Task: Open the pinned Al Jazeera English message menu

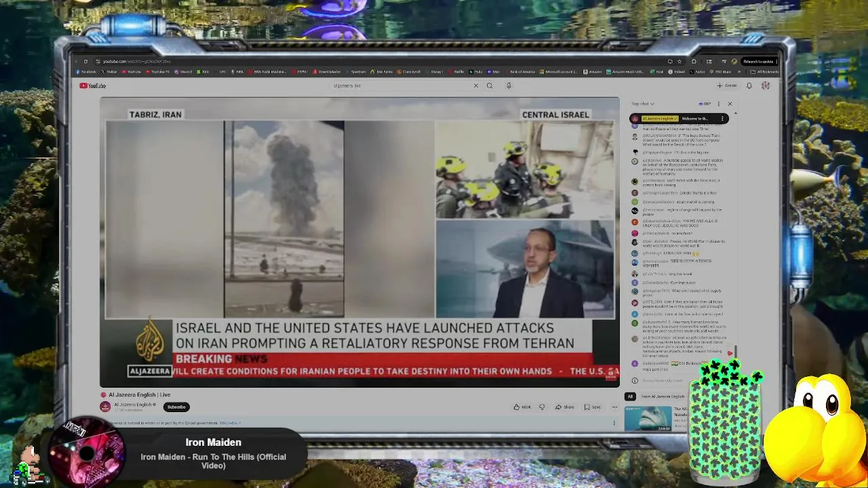Action: point(722,119)
